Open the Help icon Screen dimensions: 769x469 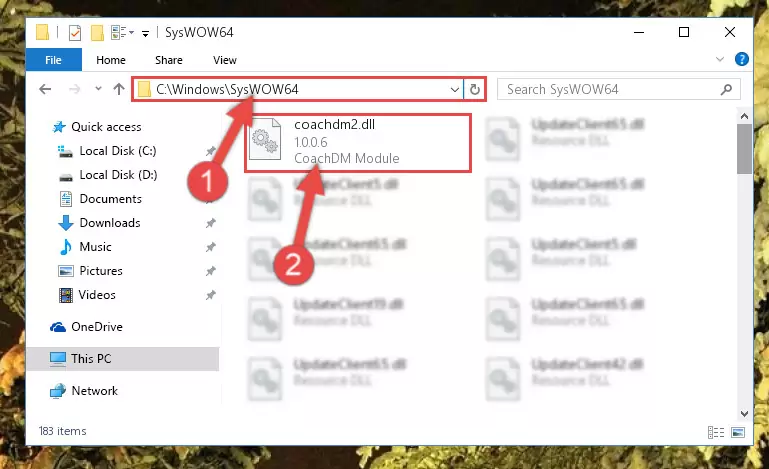pos(742,59)
